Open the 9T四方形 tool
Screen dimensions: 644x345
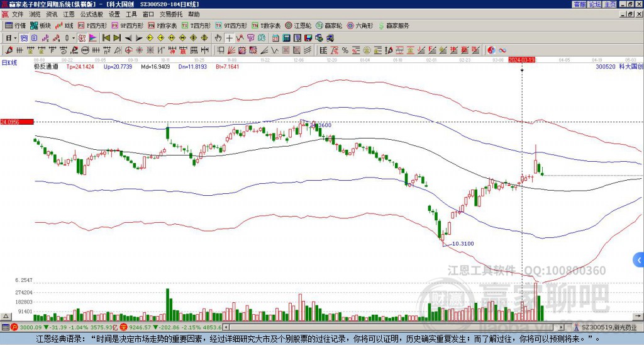[231, 25]
